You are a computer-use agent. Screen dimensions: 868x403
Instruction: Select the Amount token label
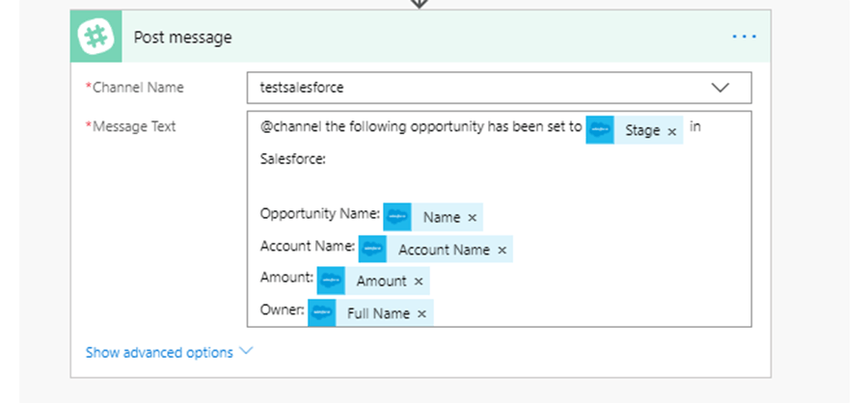tap(381, 282)
